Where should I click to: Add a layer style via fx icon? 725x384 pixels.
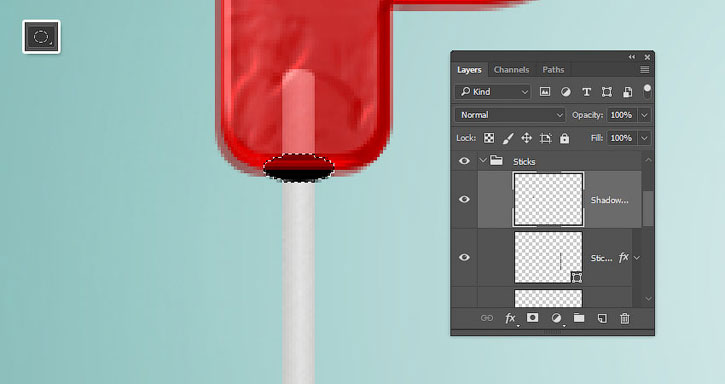point(510,318)
